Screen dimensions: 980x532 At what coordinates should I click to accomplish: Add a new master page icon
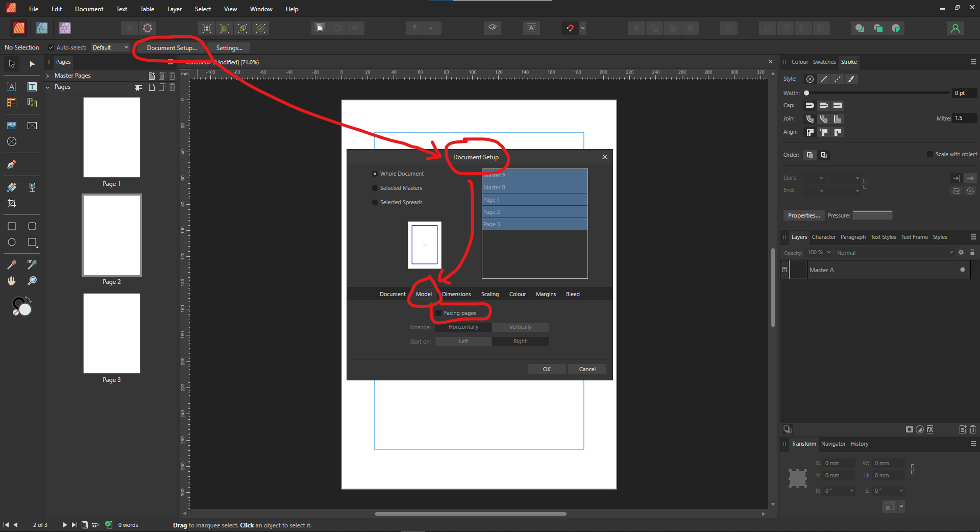pyautogui.click(x=152, y=76)
